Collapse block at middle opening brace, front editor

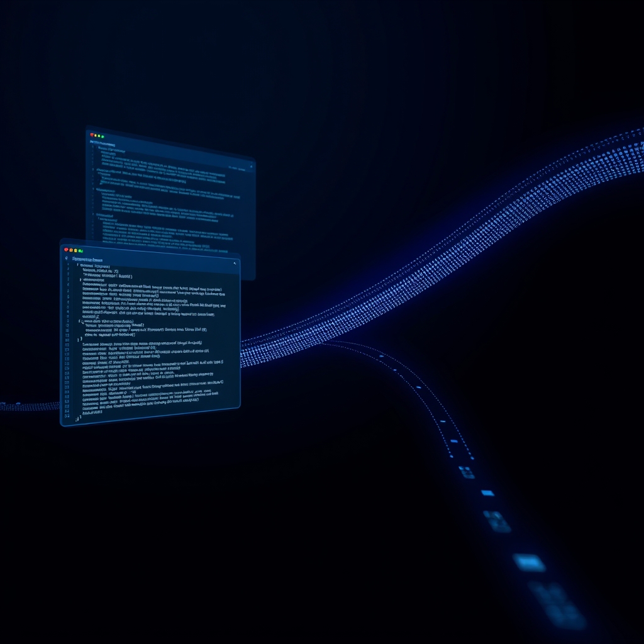coord(80,321)
